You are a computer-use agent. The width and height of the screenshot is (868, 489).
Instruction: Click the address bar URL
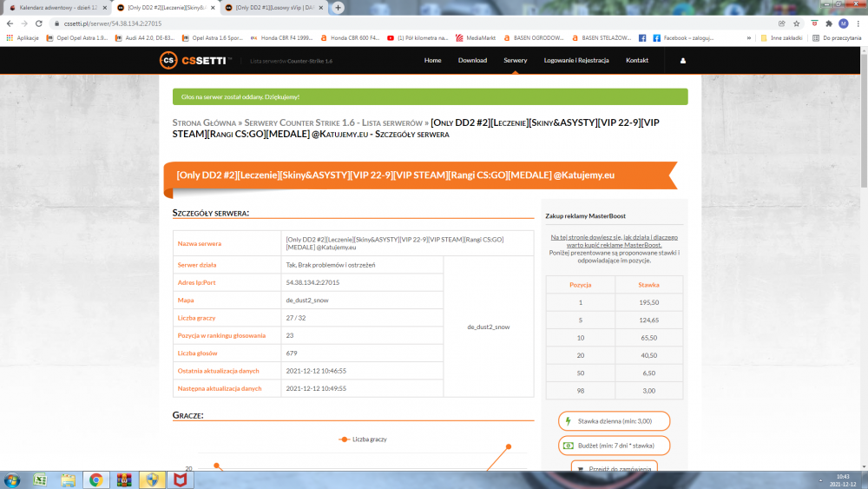click(x=113, y=23)
